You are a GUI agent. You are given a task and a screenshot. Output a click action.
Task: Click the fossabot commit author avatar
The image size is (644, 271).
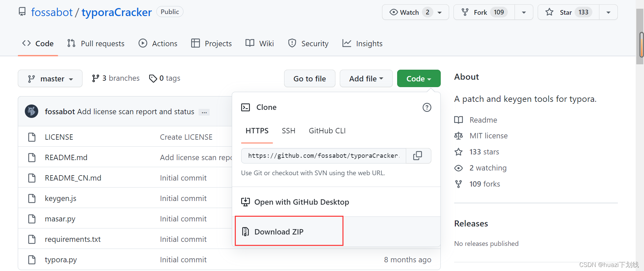(x=32, y=111)
